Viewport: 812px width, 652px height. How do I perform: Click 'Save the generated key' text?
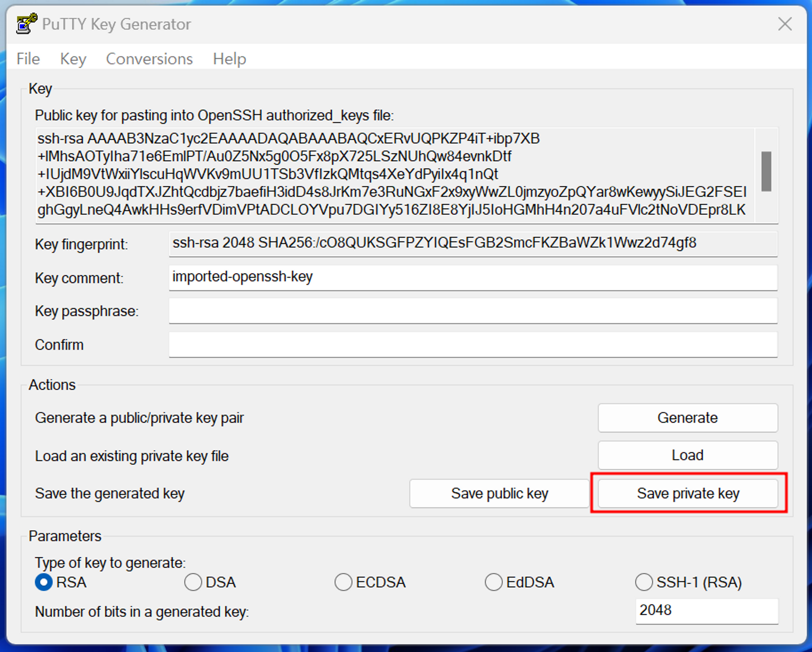click(110, 494)
